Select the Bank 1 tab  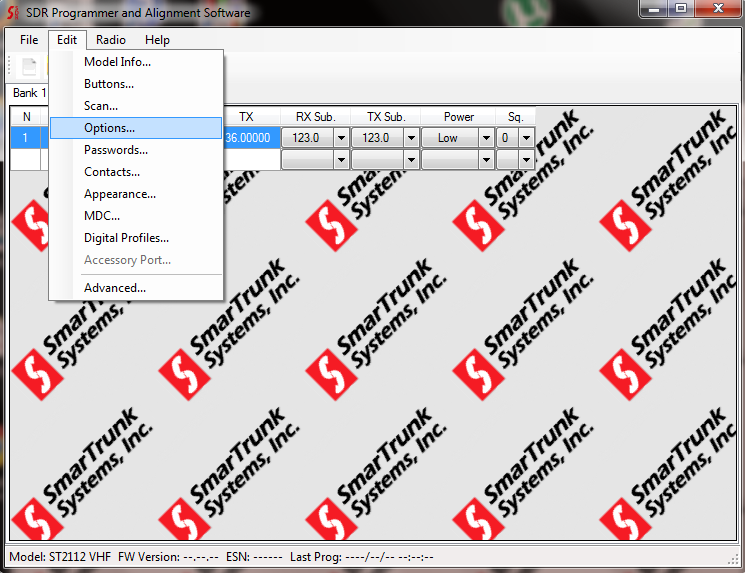click(29, 93)
